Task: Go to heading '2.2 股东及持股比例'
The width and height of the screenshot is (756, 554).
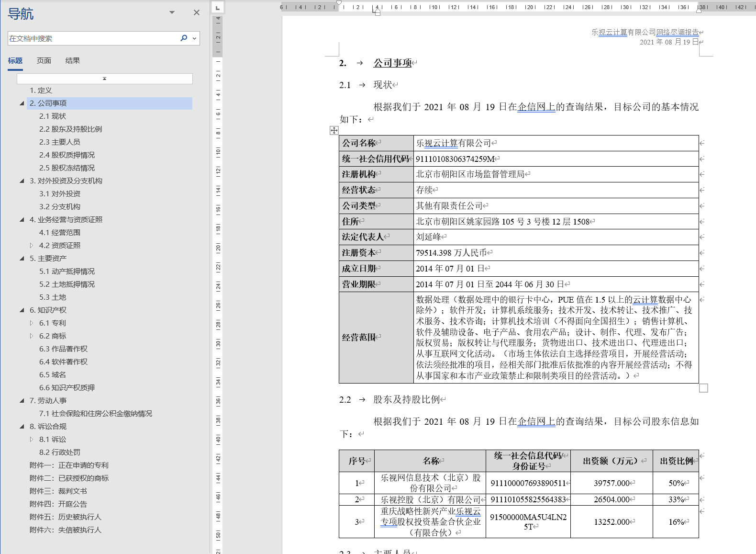Action: click(70, 129)
